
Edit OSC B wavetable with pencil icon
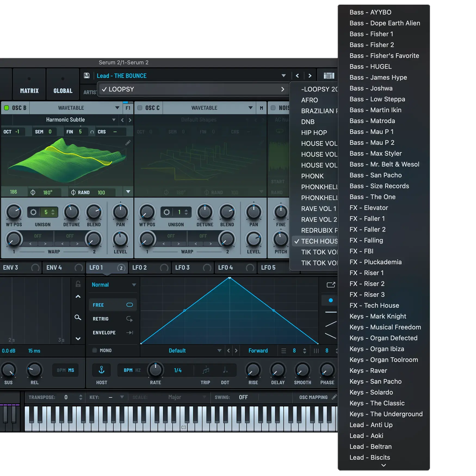(x=128, y=142)
